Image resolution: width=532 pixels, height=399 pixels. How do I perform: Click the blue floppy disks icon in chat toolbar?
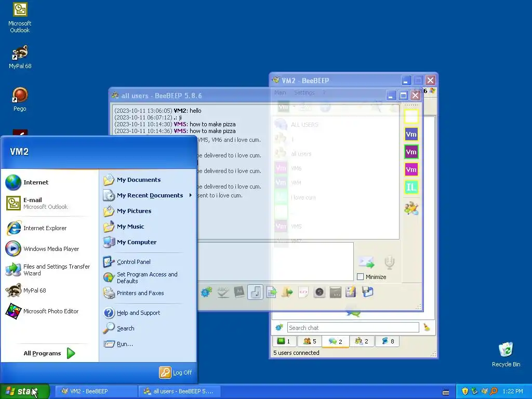click(367, 292)
